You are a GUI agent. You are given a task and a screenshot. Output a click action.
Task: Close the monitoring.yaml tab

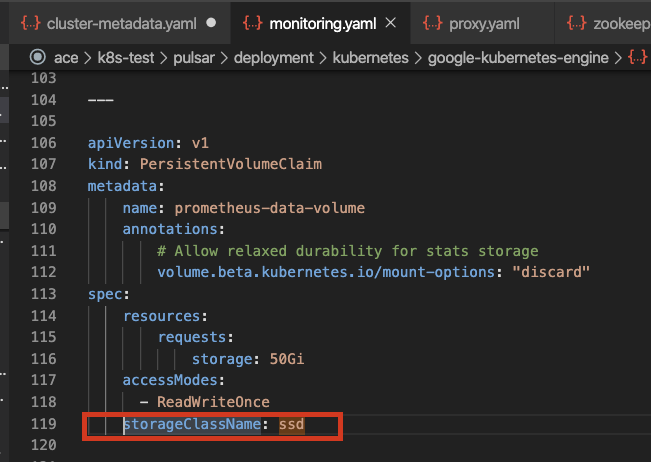click(x=391, y=23)
